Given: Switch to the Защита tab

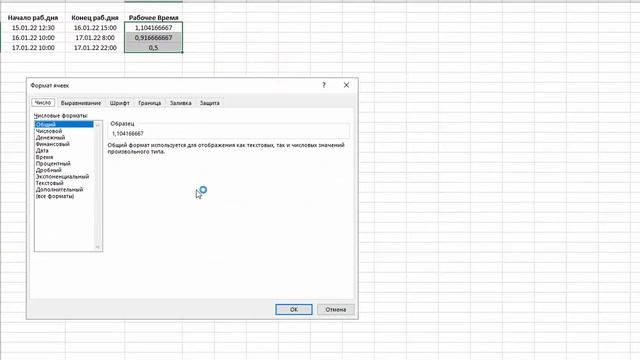Looking at the screenshot, I should [210, 103].
